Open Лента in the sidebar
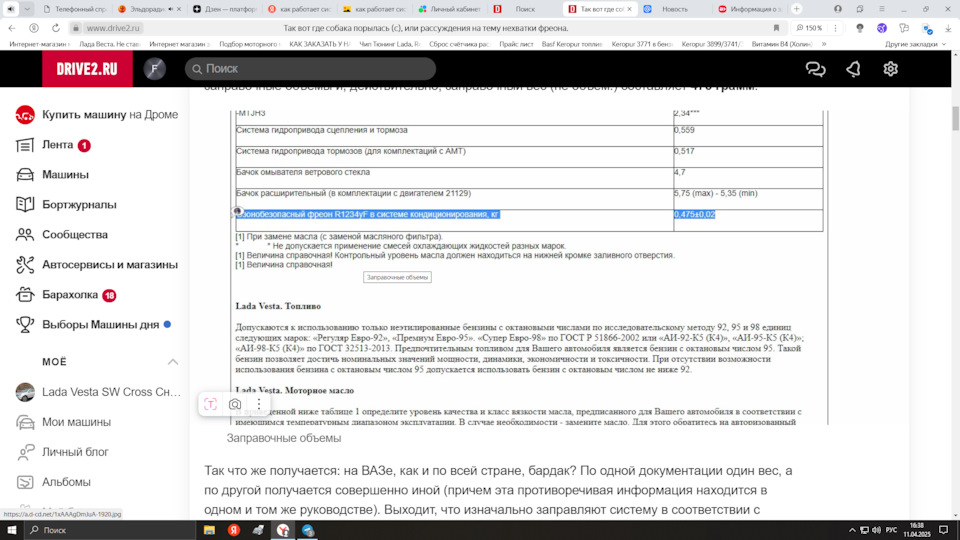Screen dimensions: 960x540 57,145
